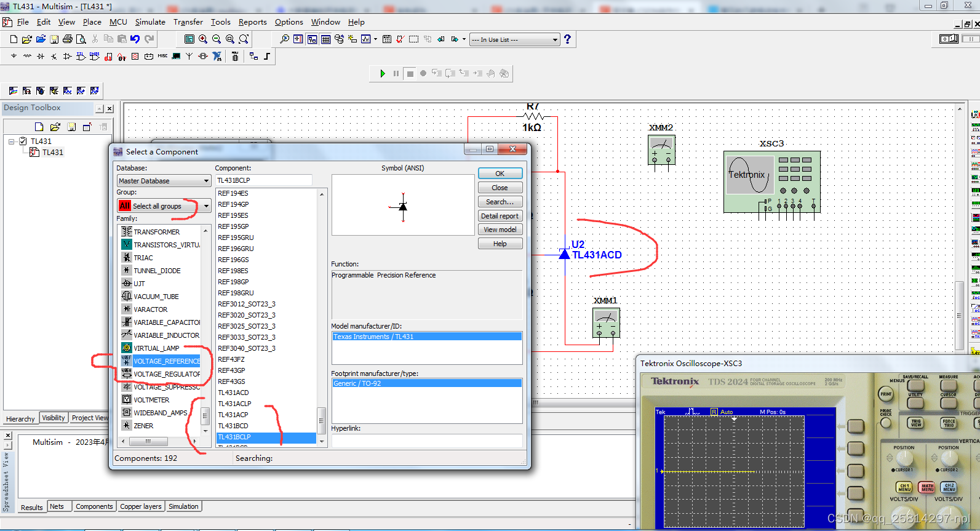Open the forward annotate dropdown arrow
The width and height of the screenshot is (980, 531).
pyautogui.click(x=464, y=39)
